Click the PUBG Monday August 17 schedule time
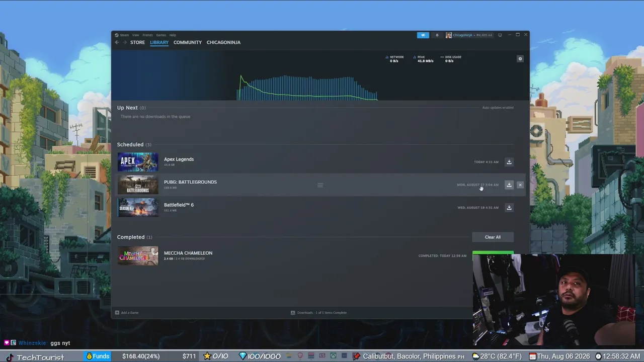 tap(477, 185)
